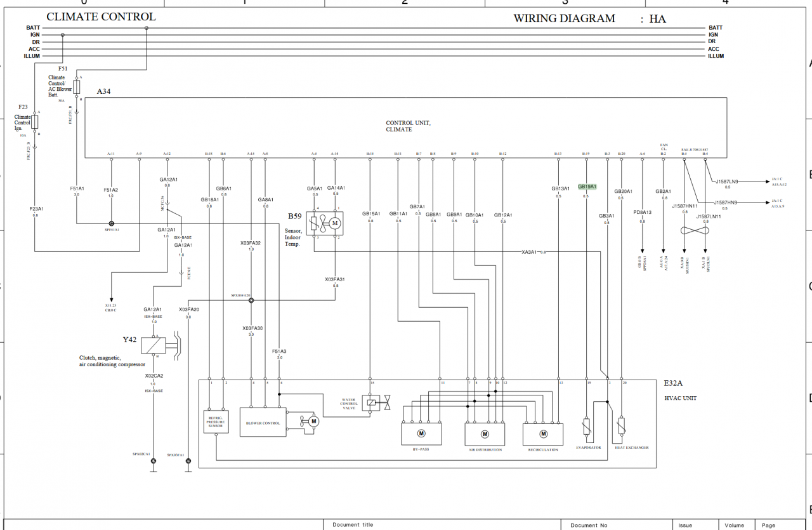Click the PD8A13 wire label
The width and height of the screenshot is (812, 530).
642,213
